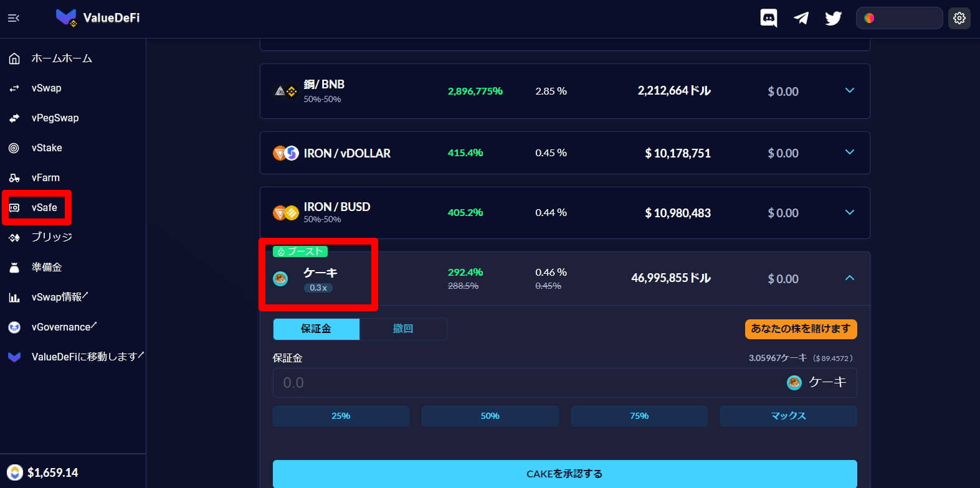Click the マックス max button
The width and height of the screenshot is (980, 488).
click(788, 416)
